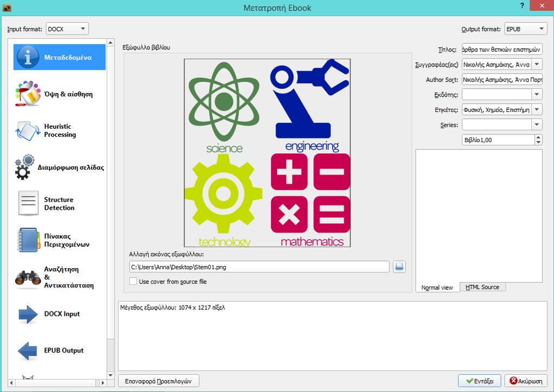The height and width of the screenshot is (392, 554).
Task: Click the help question mark button
Action: pyautogui.click(x=522, y=5)
